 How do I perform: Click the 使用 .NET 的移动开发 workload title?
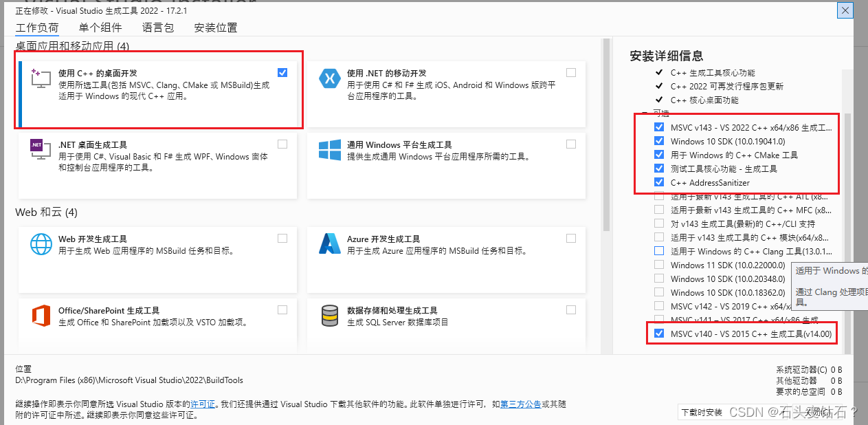click(x=386, y=73)
